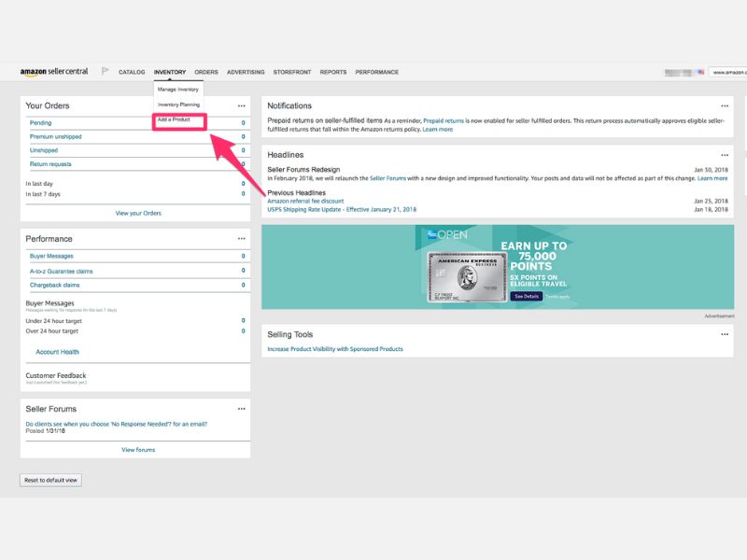747x560 pixels.
Task: Open the Storefront menu
Action: click(292, 72)
